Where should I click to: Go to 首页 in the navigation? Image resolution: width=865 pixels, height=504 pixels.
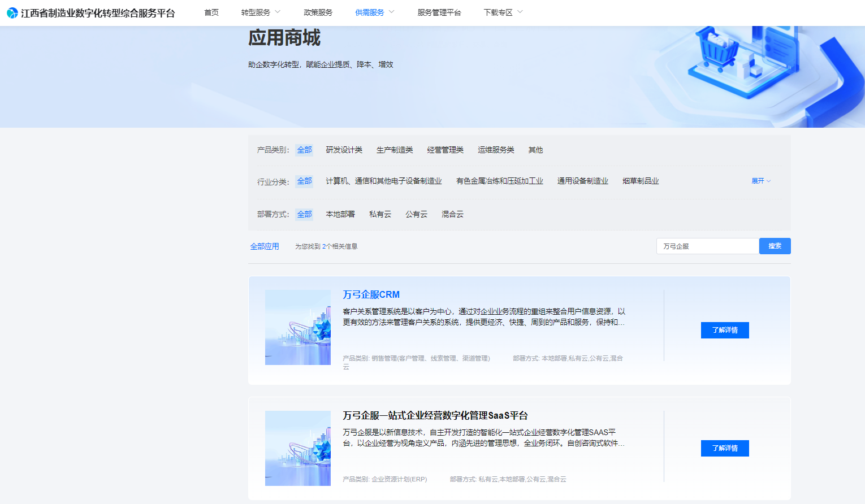coord(211,12)
